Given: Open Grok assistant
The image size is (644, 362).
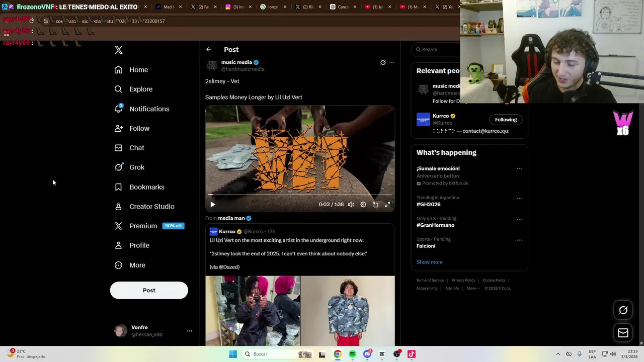Looking at the screenshot, I should [x=129, y=167].
